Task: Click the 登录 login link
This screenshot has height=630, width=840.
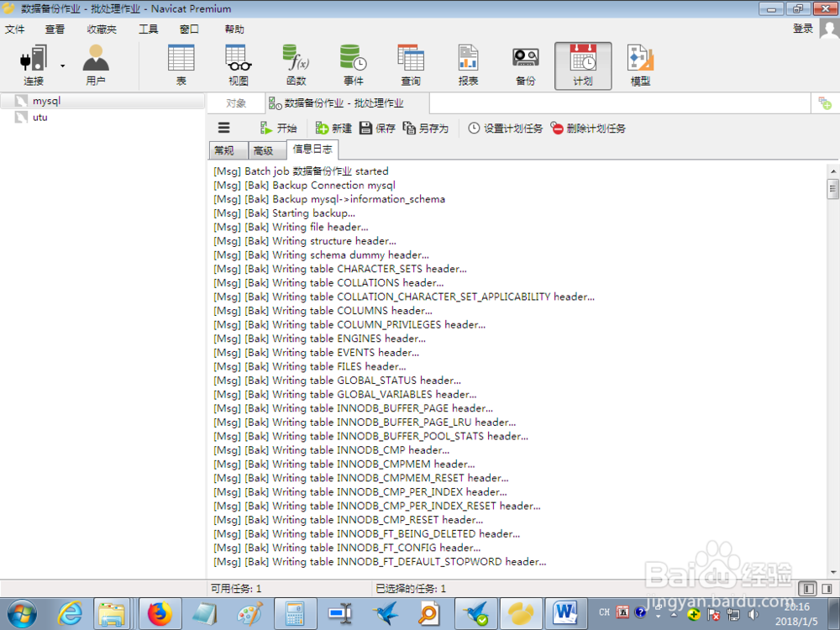Action: [802, 29]
